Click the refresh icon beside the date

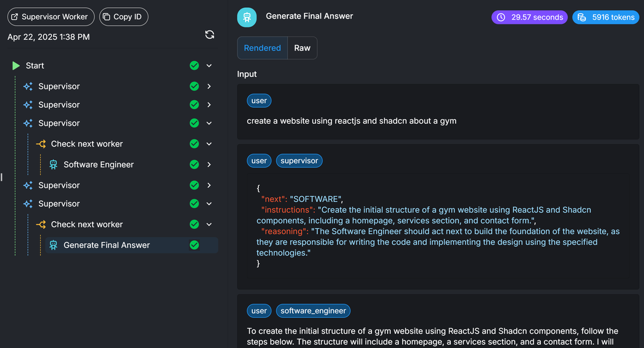[209, 35]
